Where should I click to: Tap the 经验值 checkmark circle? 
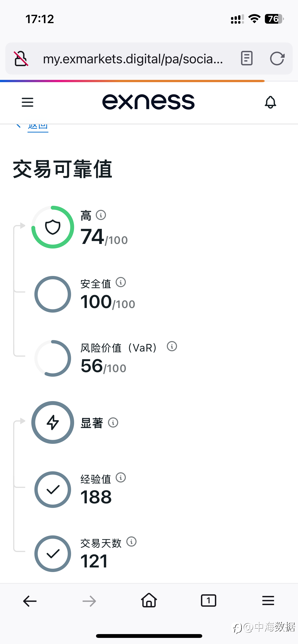pos(53,490)
